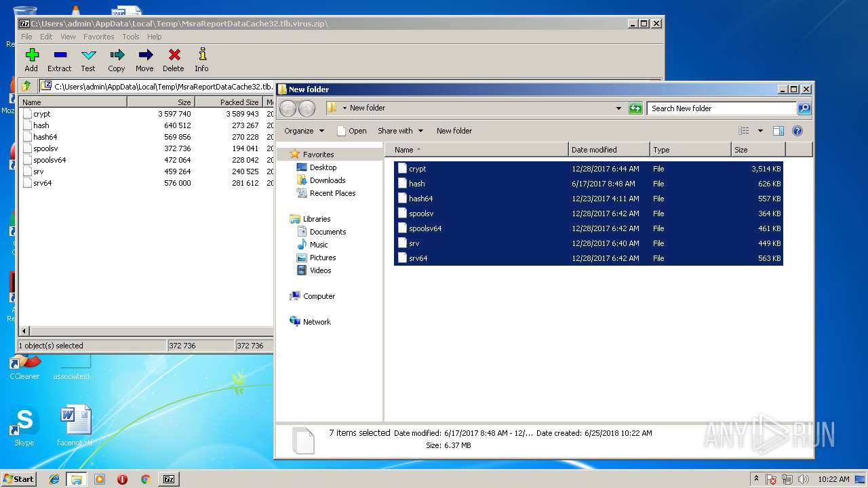Open Internet Explorer from taskbar
The height and width of the screenshot is (488, 868).
pyautogui.click(x=54, y=479)
